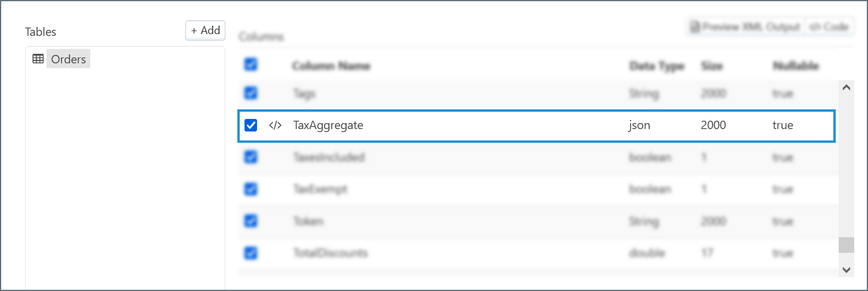Disable the TotalDiscounts column checkbox
Screen dimensions: 868x291
[251, 253]
